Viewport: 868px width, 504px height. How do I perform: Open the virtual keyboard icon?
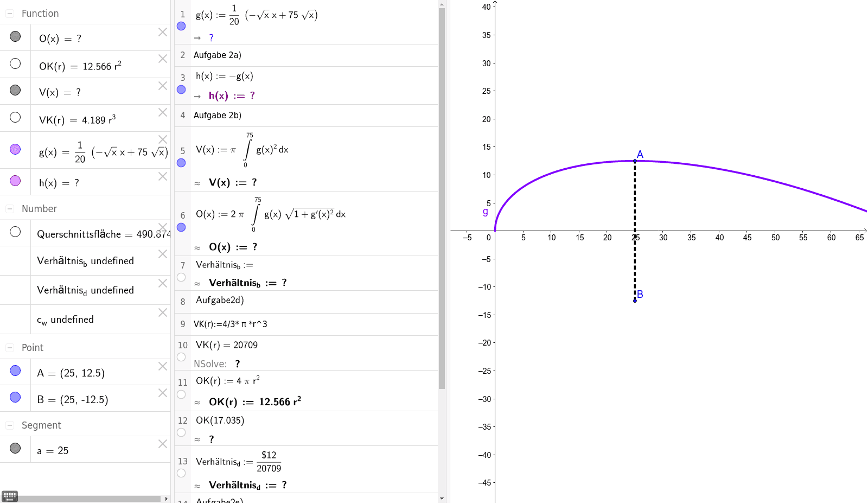[x=10, y=496]
